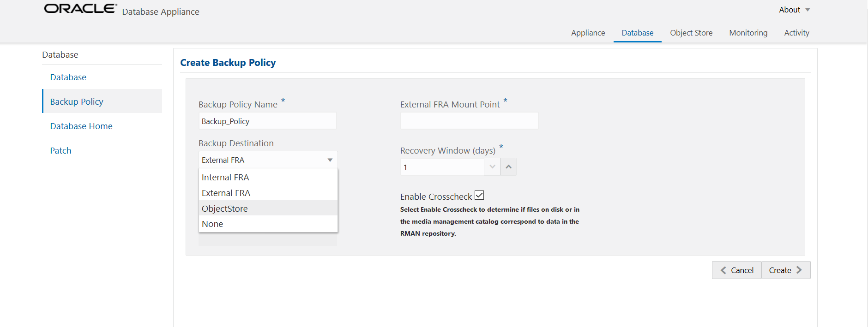Select the Database top navigation tab
Image resolution: width=868 pixels, height=327 pixels.
pos(637,33)
